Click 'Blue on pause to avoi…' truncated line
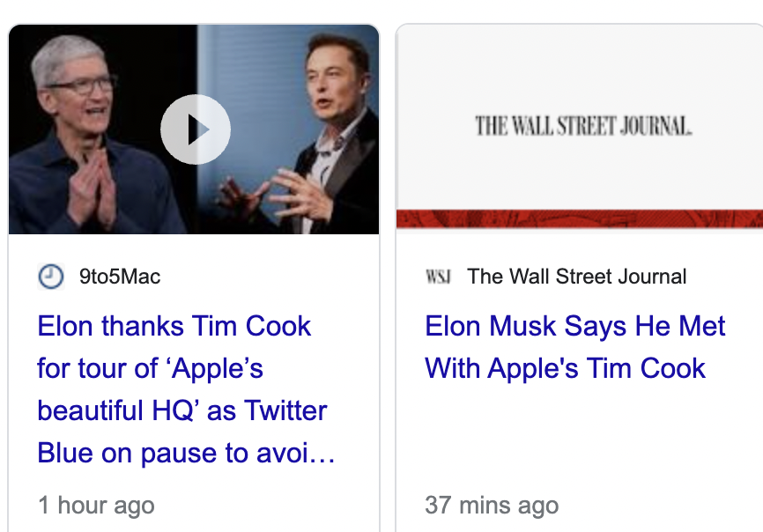 [x=186, y=453]
